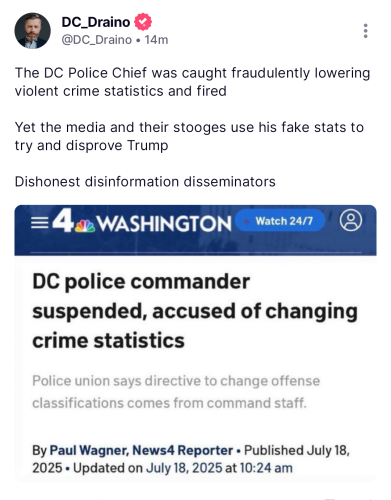Screen dimensions: 391x500
Task: Open the @DC_Draino handle link
Action: point(97,40)
